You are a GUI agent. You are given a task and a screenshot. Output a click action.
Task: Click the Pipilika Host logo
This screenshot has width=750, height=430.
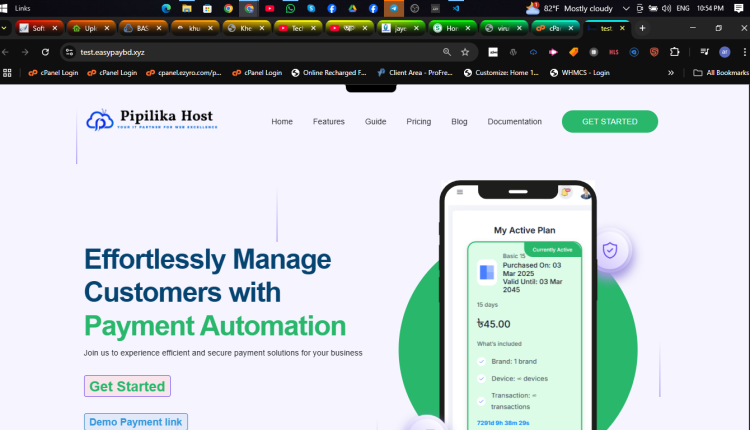pos(152,120)
